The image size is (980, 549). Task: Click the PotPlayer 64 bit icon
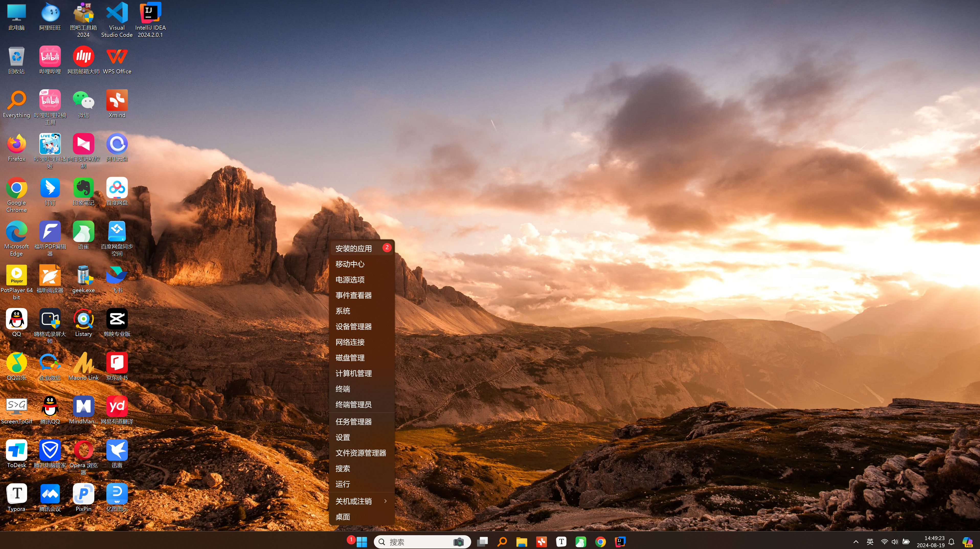tap(16, 275)
